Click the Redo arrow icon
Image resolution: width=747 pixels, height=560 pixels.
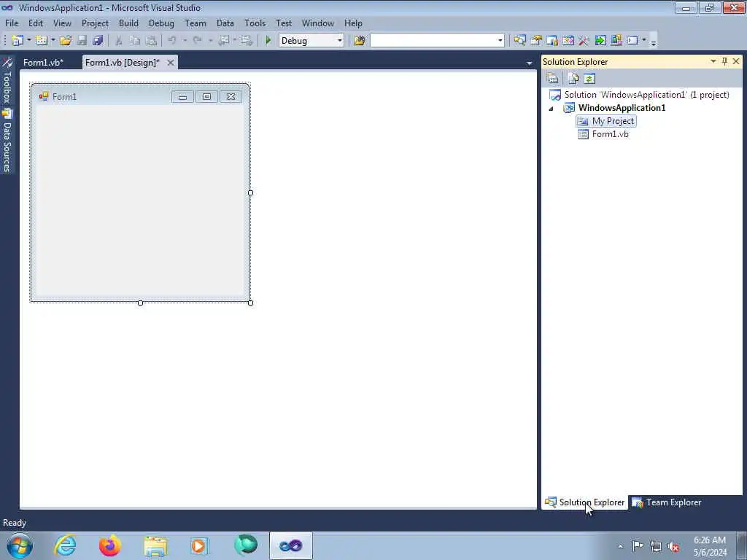[x=197, y=41]
